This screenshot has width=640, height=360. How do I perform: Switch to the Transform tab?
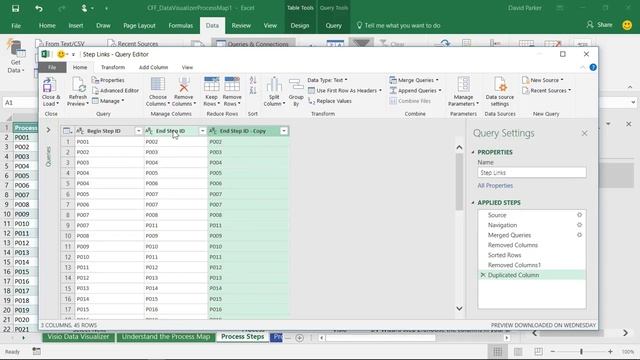(113, 67)
